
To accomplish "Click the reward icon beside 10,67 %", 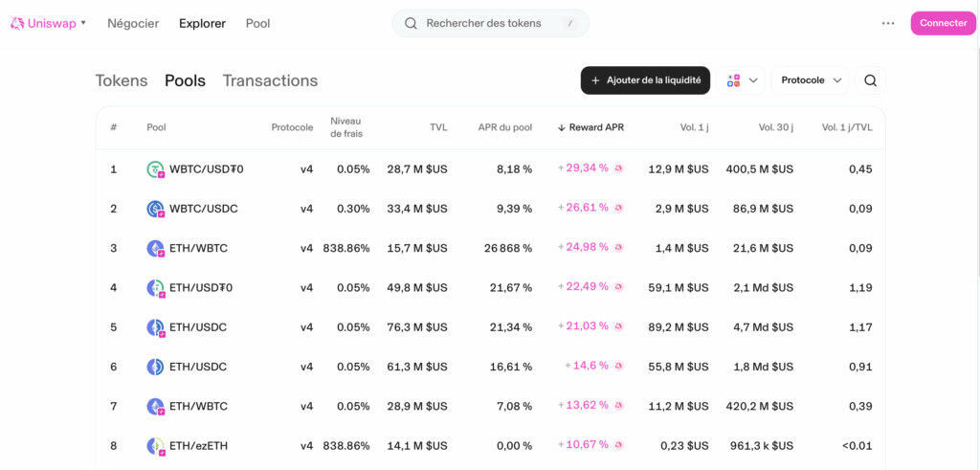I will pos(619,445).
